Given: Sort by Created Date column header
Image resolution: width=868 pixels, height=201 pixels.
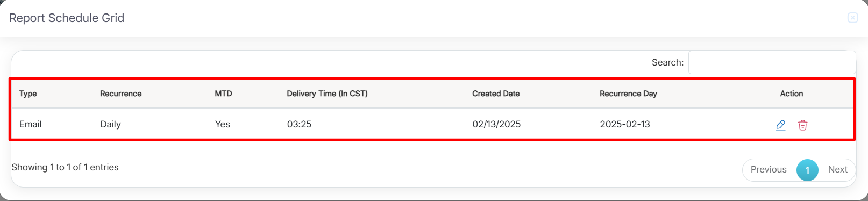Looking at the screenshot, I should (x=496, y=94).
